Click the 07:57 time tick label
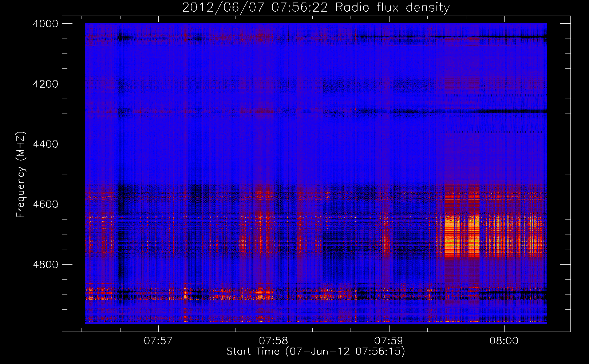The height and width of the screenshot is (364, 589). pyautogui.click(x=158, y=341)
